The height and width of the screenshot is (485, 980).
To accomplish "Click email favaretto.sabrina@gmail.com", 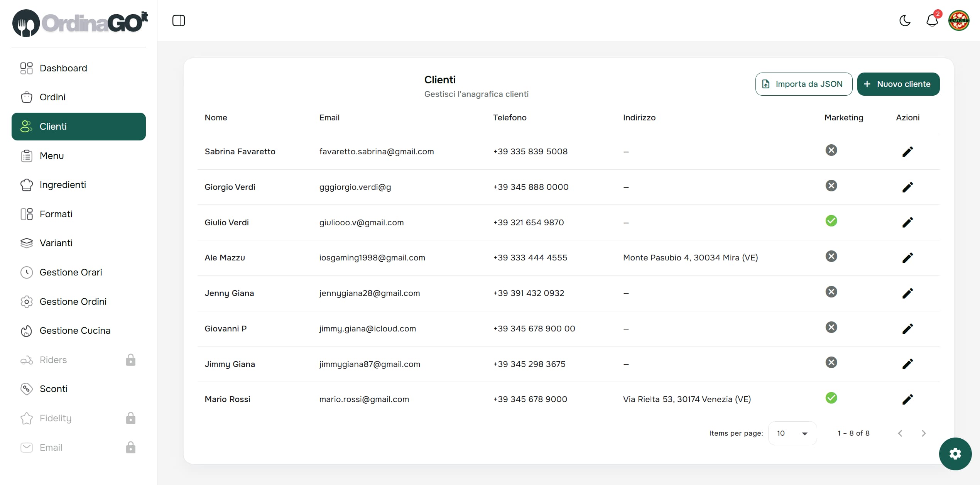I will [376, 152].
